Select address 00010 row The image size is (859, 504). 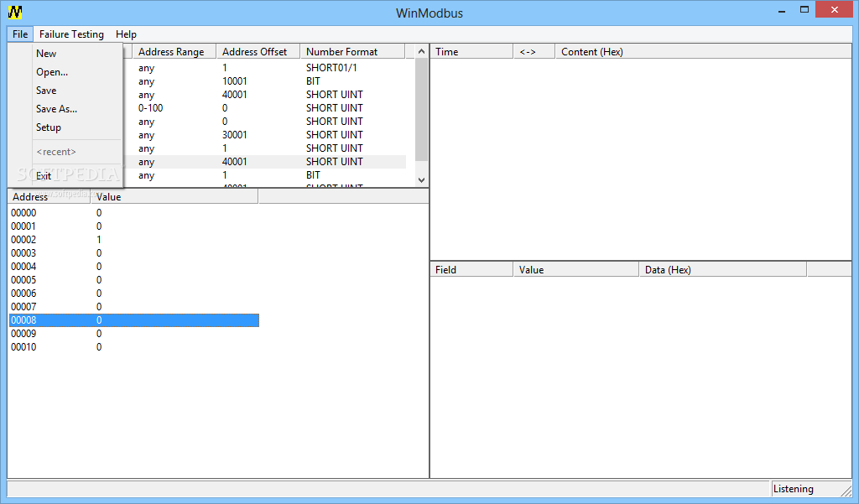(x=134, y=347)
